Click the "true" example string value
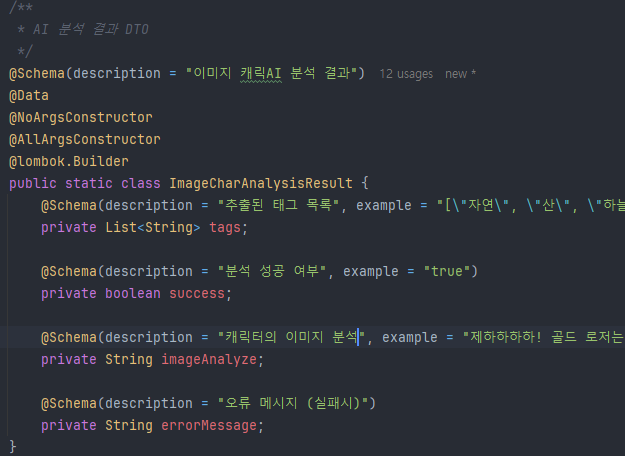 tap(447, 272)
